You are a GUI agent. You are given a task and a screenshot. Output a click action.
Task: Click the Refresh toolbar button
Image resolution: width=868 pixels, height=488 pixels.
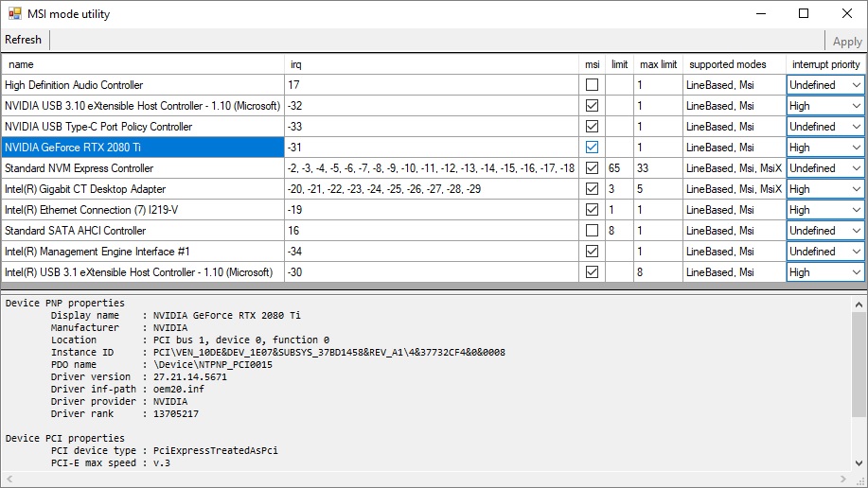(x=24, y=40)
